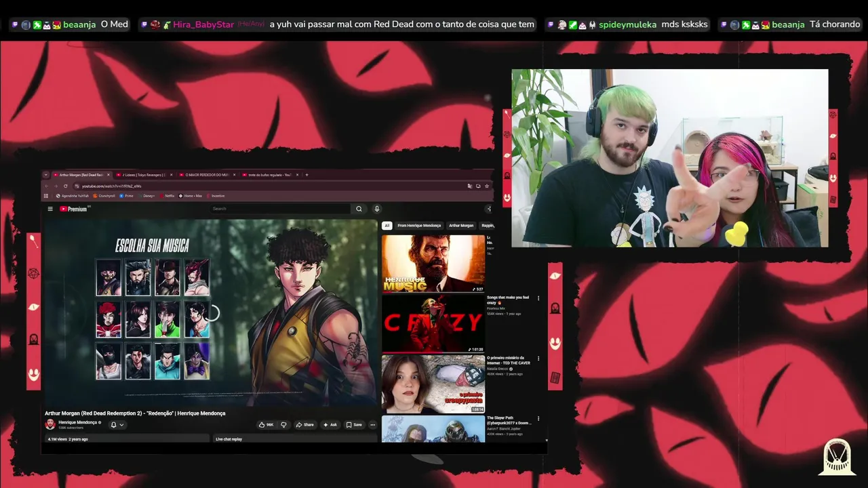Switch to the Tokyo Revengers tab
Image resolution: width=868 pixels, height=488 pixels.
[144, 175]
